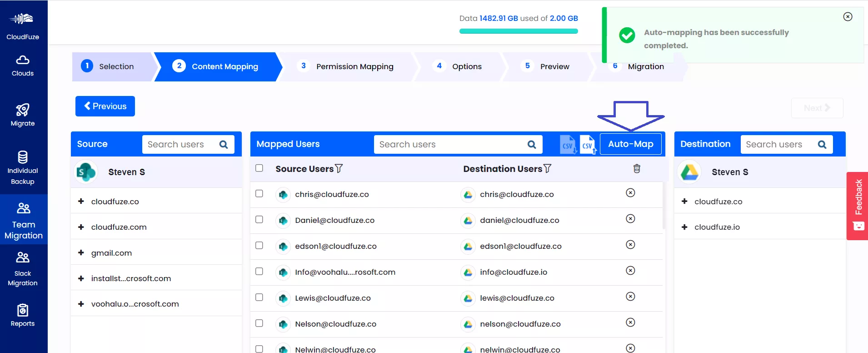Click destination user lewis@cloudfuze.co
This screenshot has height=353, width=868.
[x=517, y=298]
